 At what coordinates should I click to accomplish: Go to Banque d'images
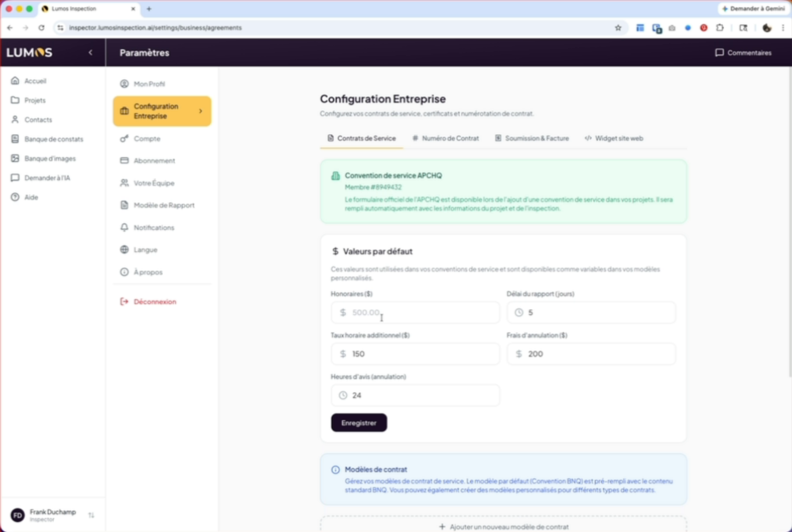pyautogui.click(x=49, y=159)
